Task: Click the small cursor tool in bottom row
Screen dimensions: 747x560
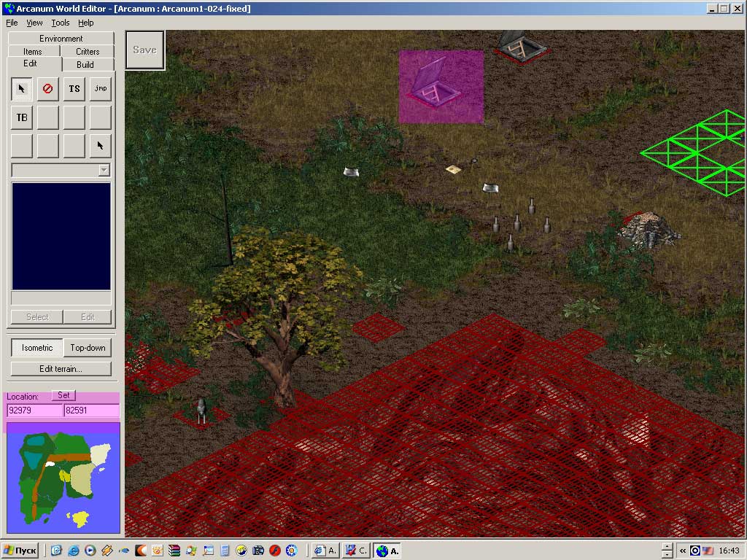Action: (x=101, y=146)
